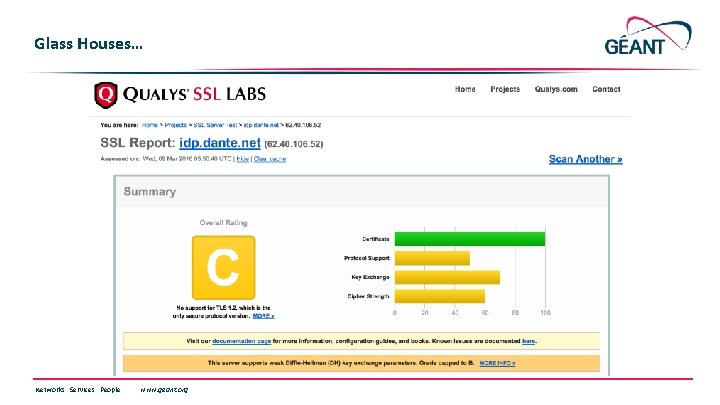Image resolution: width=720 pixels, height=405 pixels.
Task: Click the SSL Server Test breadcrumb link
Action: pos(215,125)
